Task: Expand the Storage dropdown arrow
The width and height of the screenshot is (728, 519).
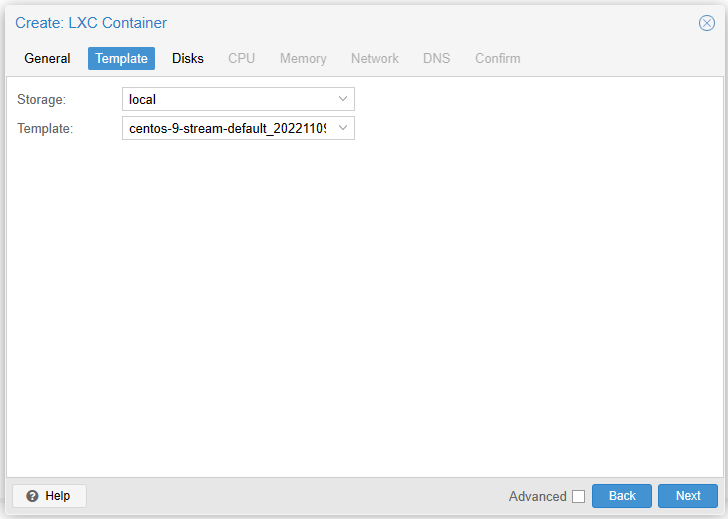Action: 343,99
